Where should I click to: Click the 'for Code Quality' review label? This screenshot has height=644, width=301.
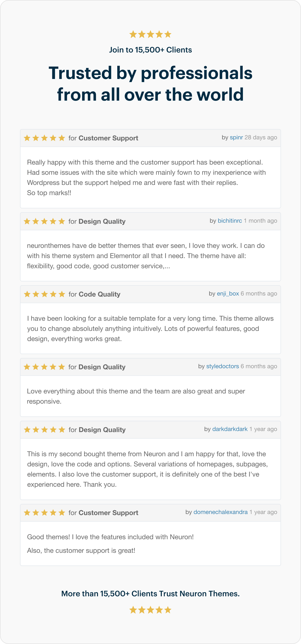point(94,294)
